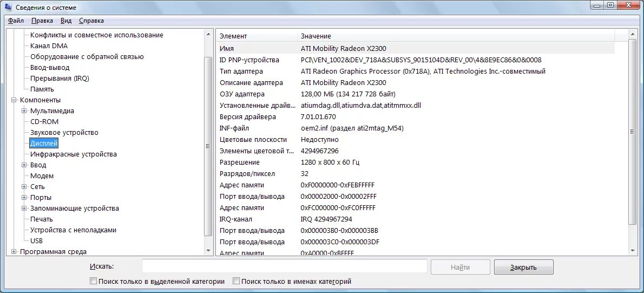Open the Правка menu

pos(42,21)
